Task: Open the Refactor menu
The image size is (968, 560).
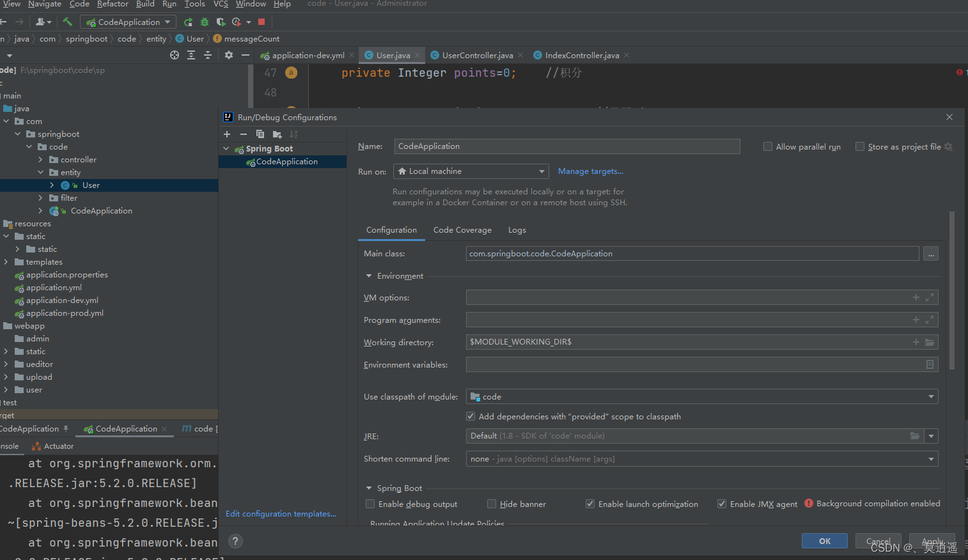Action: point(113,4)
